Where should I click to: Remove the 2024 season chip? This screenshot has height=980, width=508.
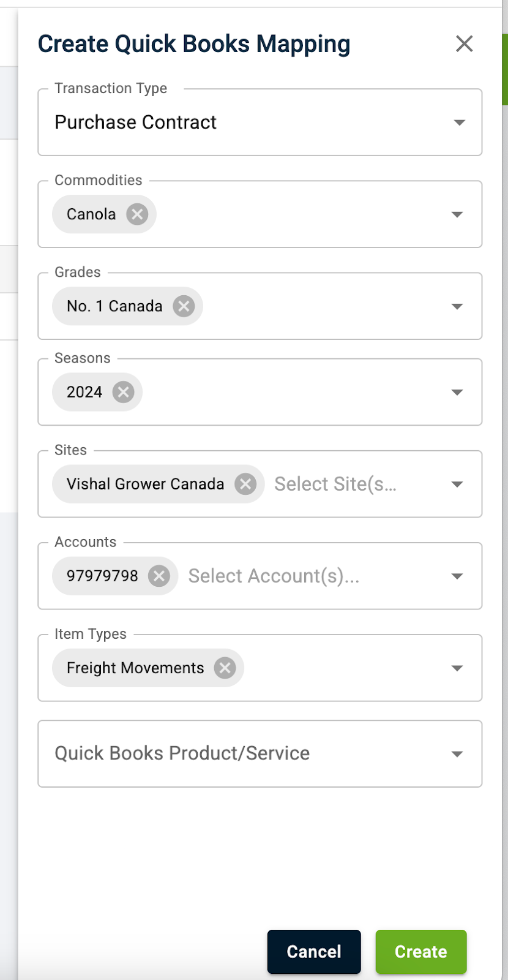point(123,392)
